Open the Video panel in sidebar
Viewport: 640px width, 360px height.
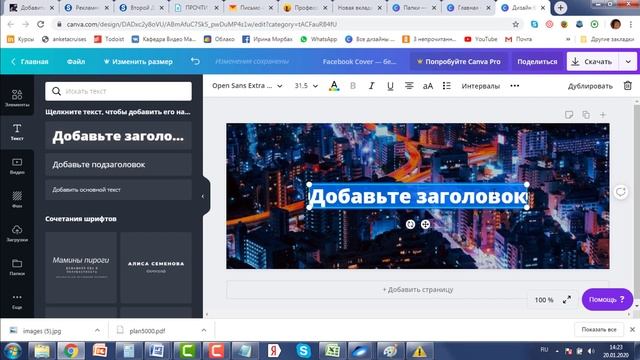(17, 166)
